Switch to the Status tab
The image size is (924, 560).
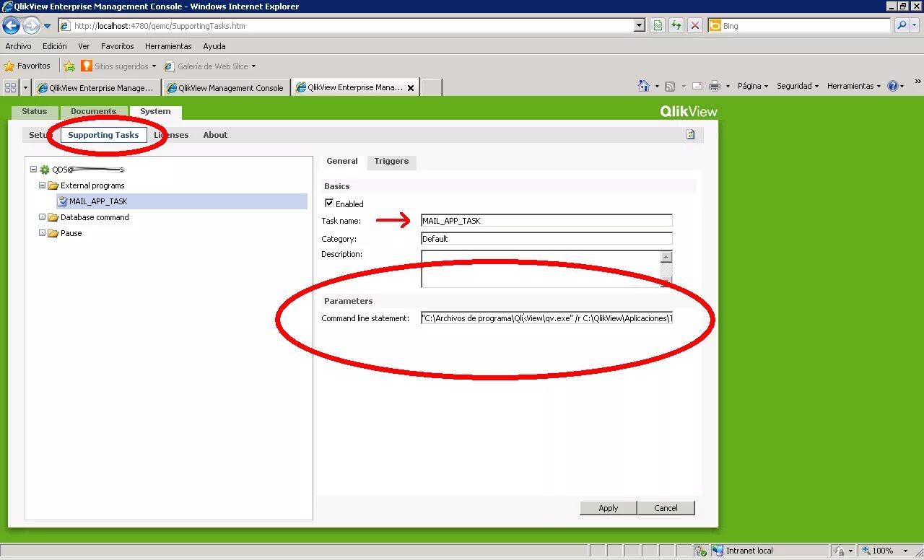point(34,112)
